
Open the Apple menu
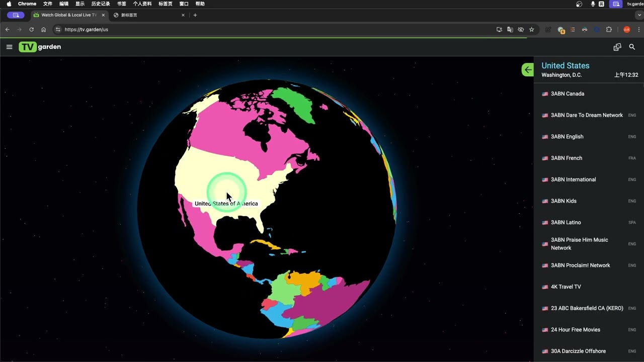tap(9, 4)
